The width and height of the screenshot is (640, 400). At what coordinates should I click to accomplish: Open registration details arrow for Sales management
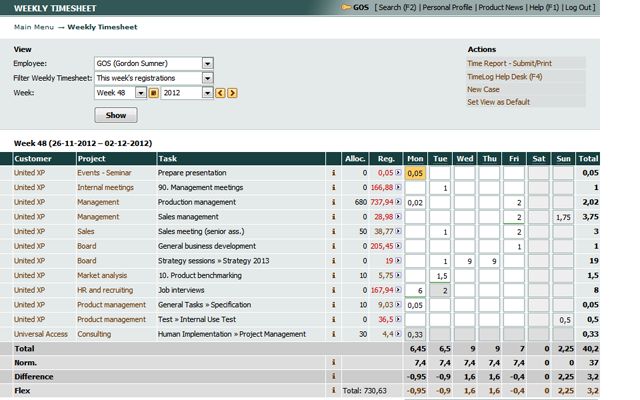tap(398, 217)
